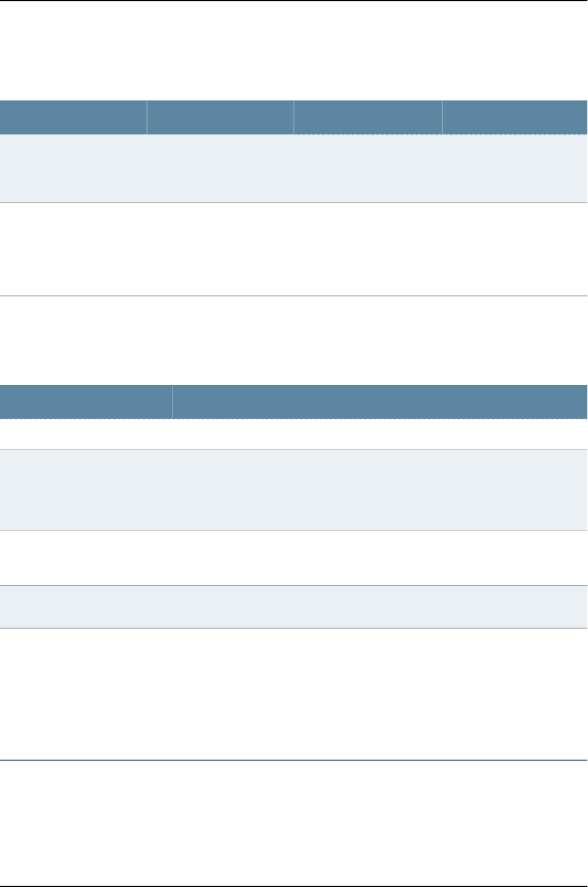
Task: Select top table's shaded row, fourth column
Action: pyautogui.click(x=515, y=168)
